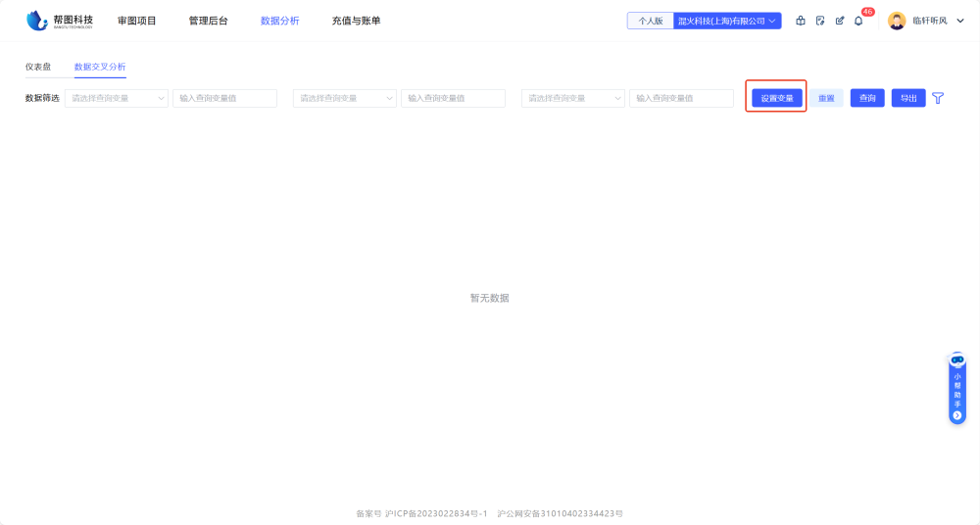The height and width of the screenshot is (525, 980).
Task: Click the 设置变量 button
Action: click(x=777, y=98)
